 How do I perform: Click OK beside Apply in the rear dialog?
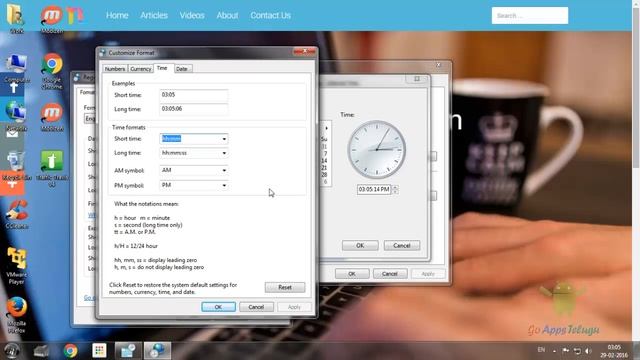pos(352,273)
